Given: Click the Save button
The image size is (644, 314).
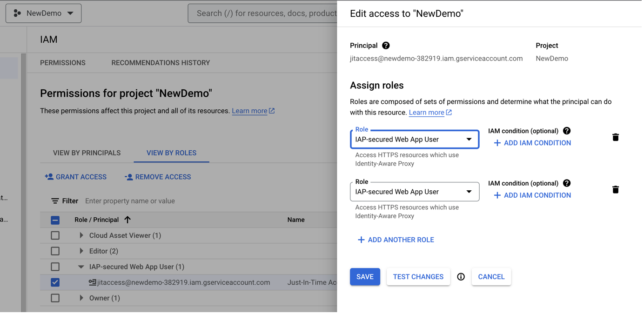Looking at the screenshot, I should 365,277.
